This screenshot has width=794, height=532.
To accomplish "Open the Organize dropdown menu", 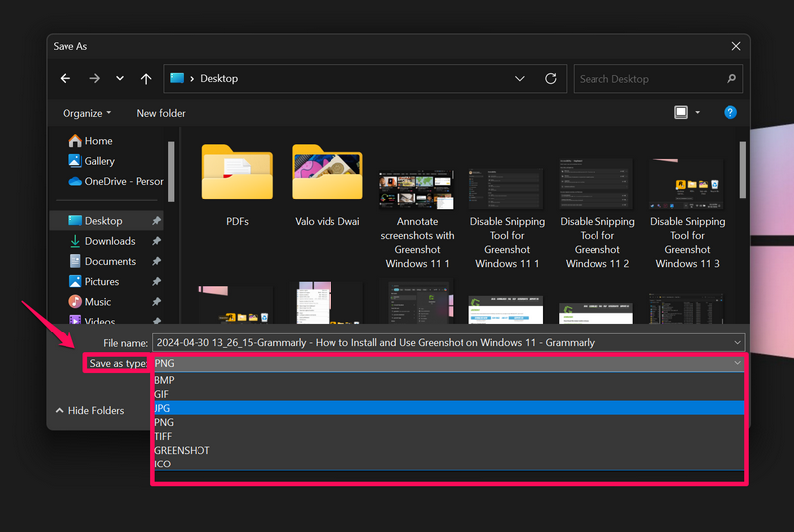I will click(87, 113).
